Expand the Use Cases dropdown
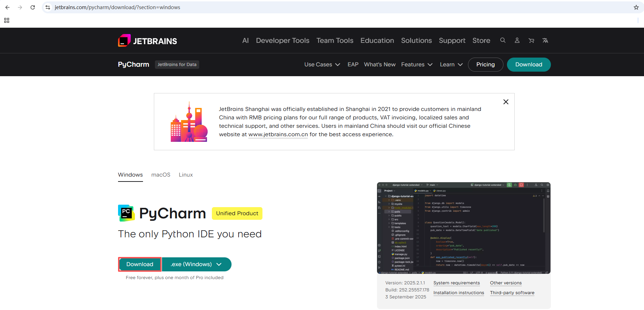The height and width of the screenshot is (310, 644). point(322,65)
